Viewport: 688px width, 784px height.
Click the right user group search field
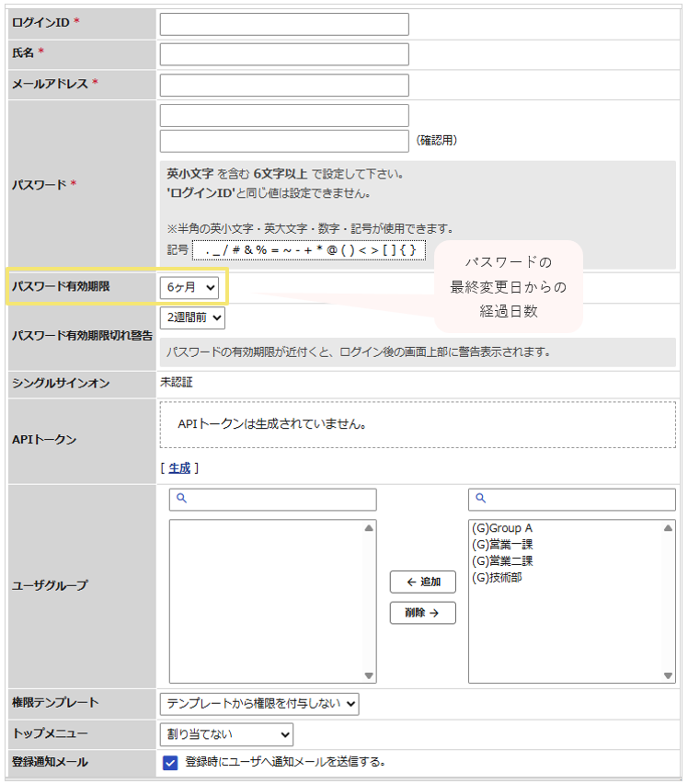click(572, 500)
